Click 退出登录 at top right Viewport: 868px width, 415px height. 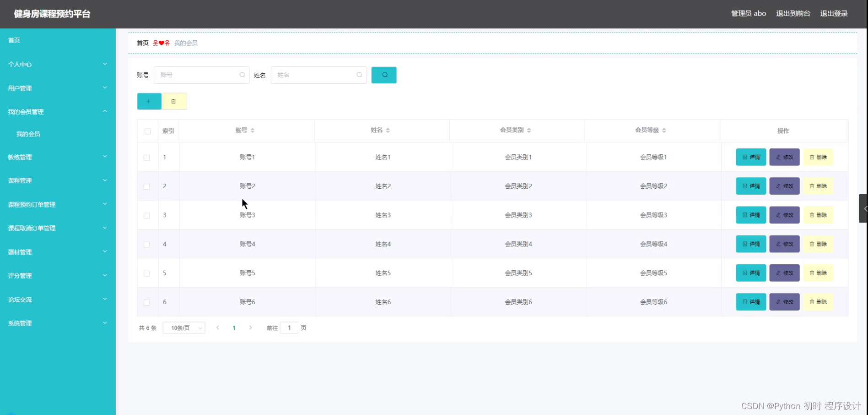coord(834,13)
